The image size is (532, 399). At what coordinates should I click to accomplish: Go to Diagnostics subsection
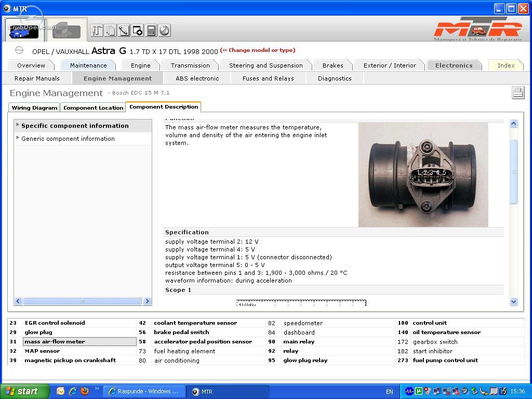click(x=335, y=78)
